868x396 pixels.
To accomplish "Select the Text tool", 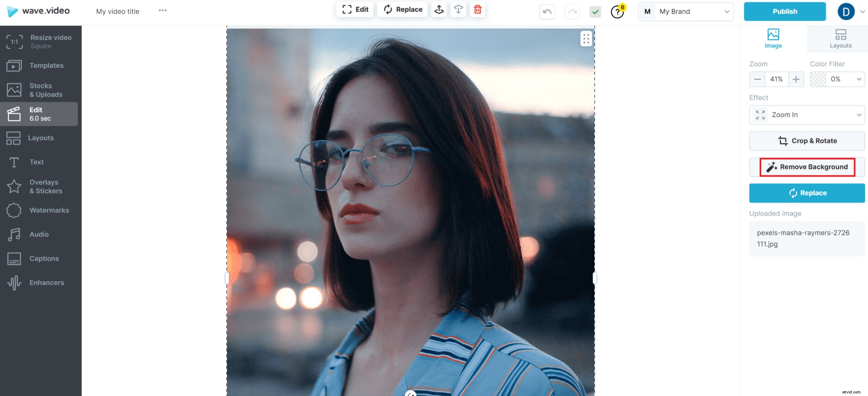I will coord(36,162).
